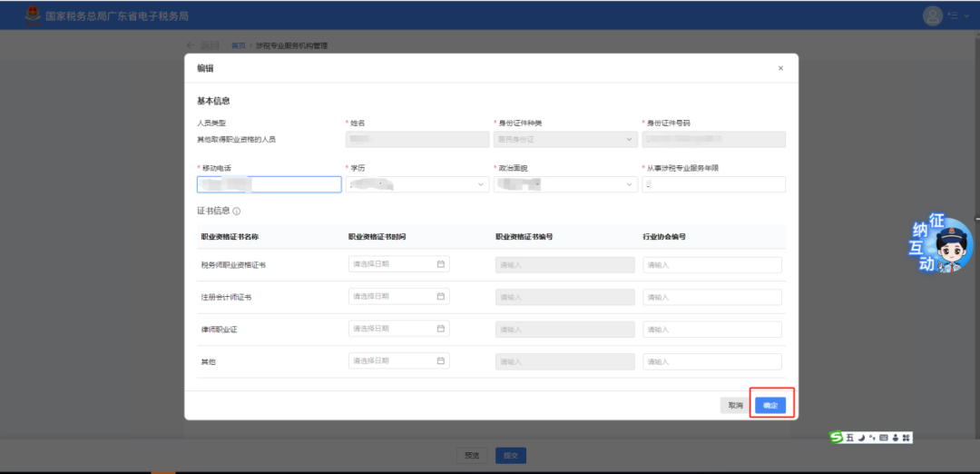Click the 确定 button

pyautogui.click(x=770, y=405)
